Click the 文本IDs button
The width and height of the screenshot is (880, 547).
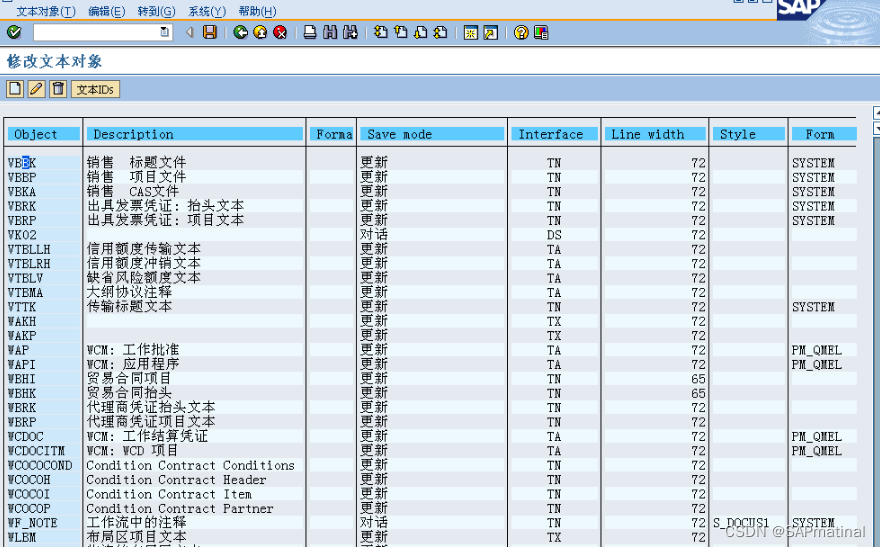tap(95, 89)
